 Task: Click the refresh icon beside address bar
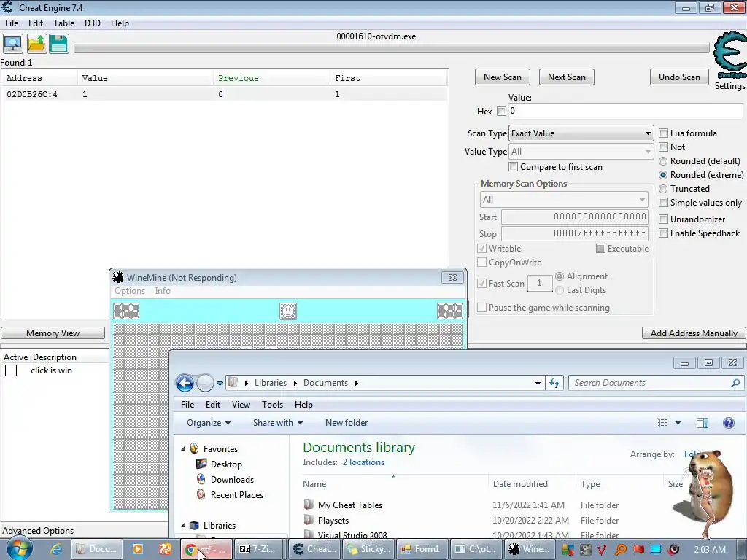[x=554, y=383]
